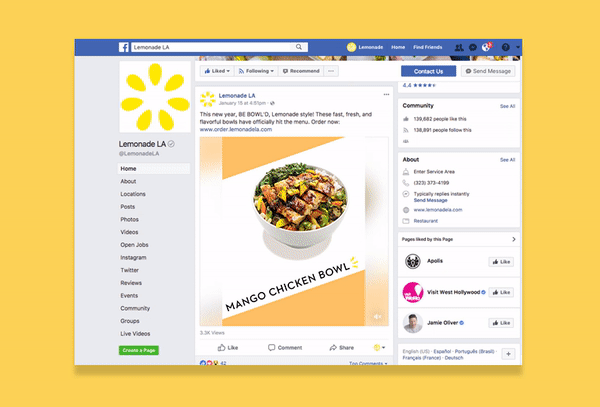
Task: Click the Share icon under post
Action: point(333,348)
